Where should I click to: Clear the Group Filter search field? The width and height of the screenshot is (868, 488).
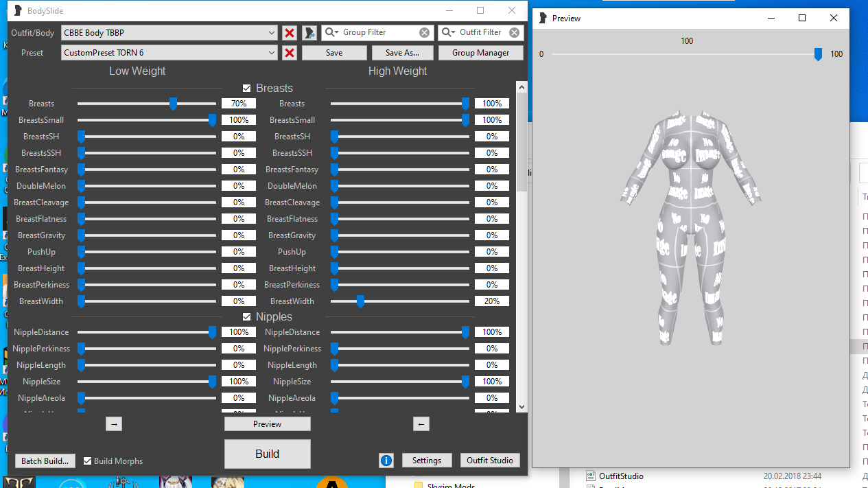pos(424,32)
